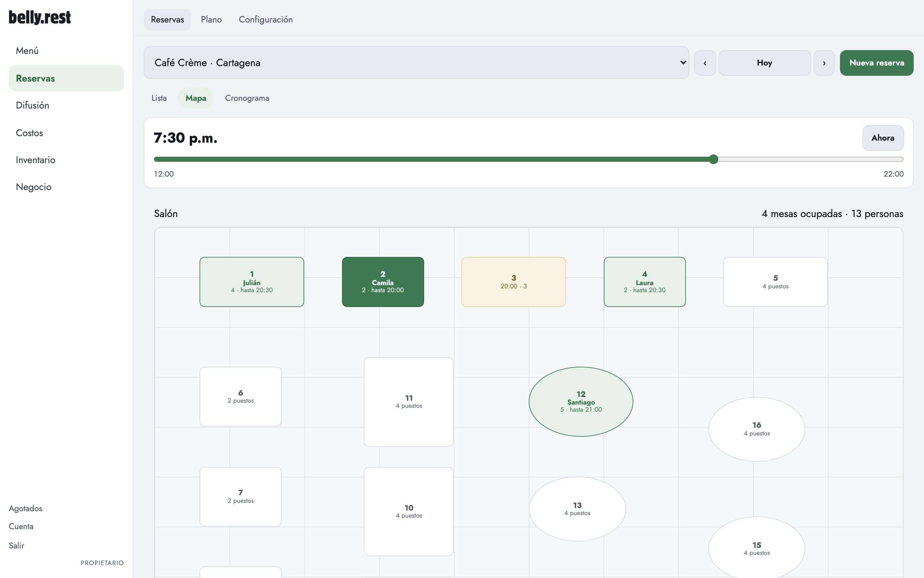Select round table 16
This screenshot has height=578, width=924.
click(757, 429)
